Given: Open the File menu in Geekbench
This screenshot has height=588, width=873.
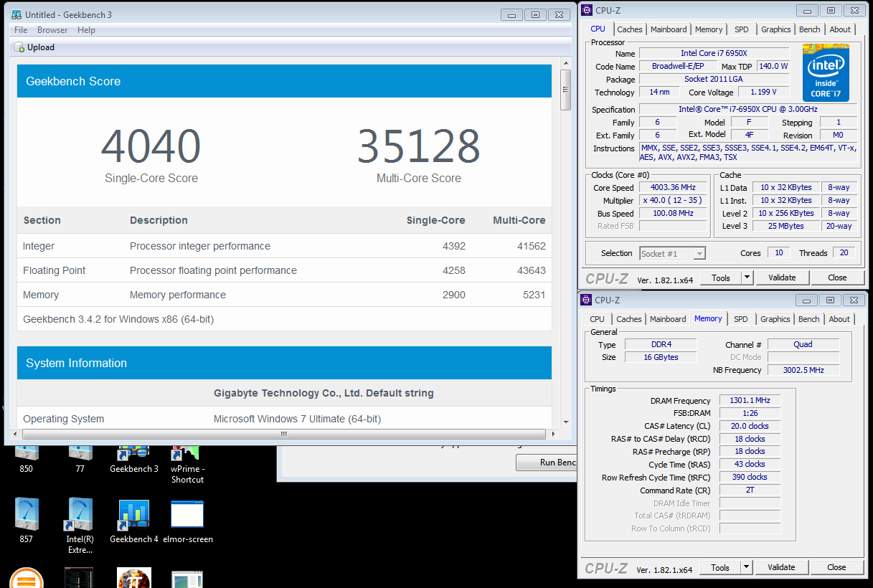Looking at the screenshot, I should pos(21,30).
